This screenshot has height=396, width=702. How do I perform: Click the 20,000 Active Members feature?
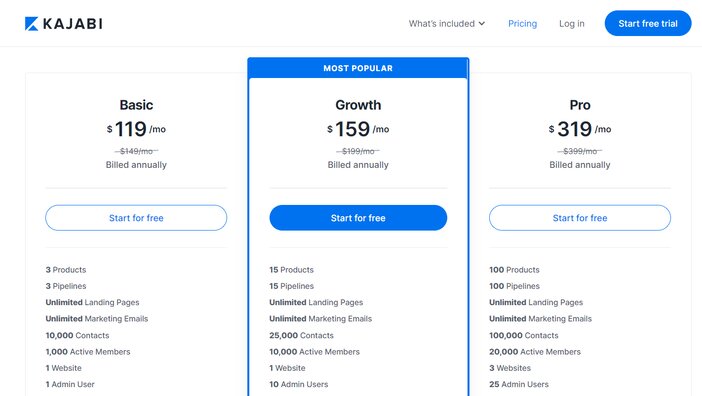pos(535,352)
